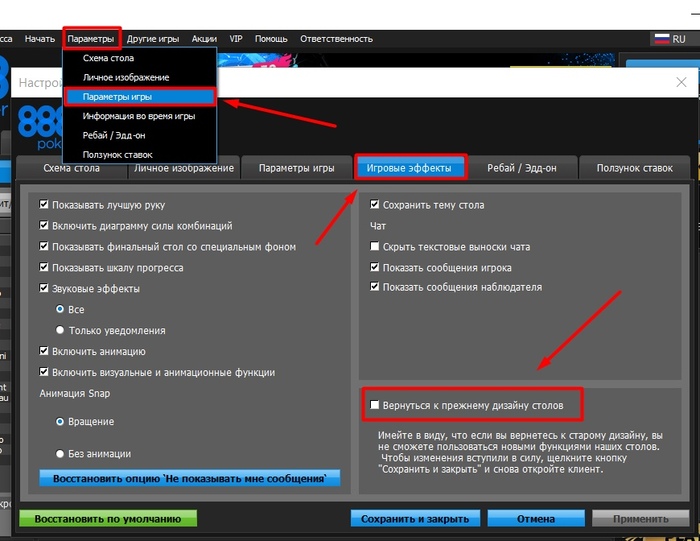The image size is (700, 541).
Task: Select the Все sound radio button
Action: point(60,309)
